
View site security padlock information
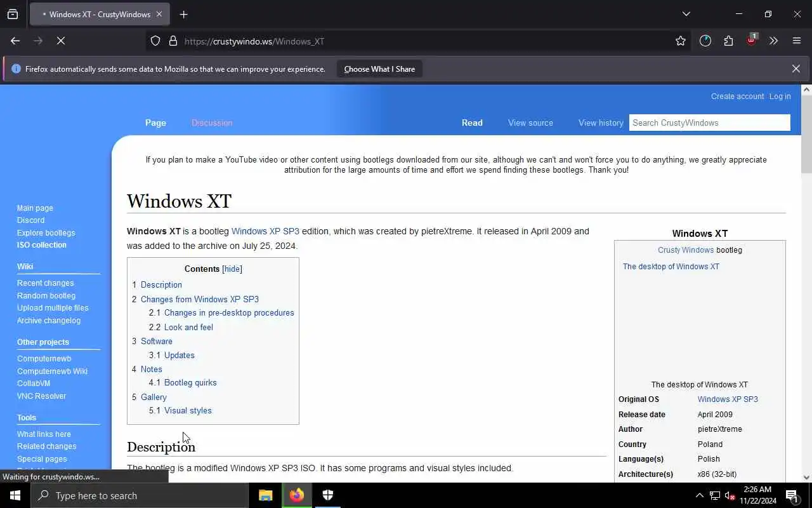point(173,41)
